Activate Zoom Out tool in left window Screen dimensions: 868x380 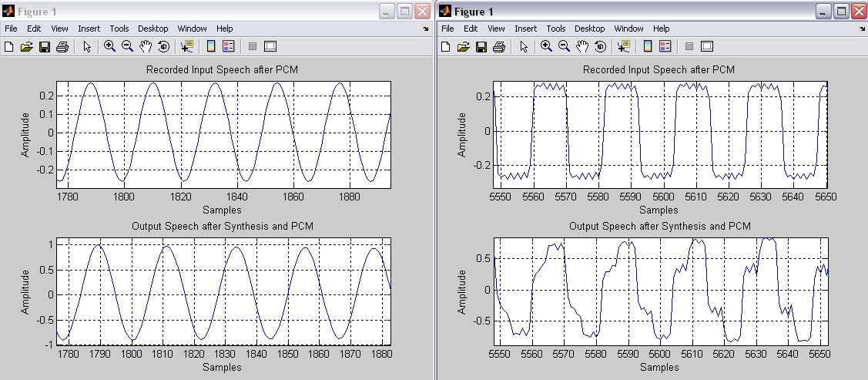(x=127, y=46)
